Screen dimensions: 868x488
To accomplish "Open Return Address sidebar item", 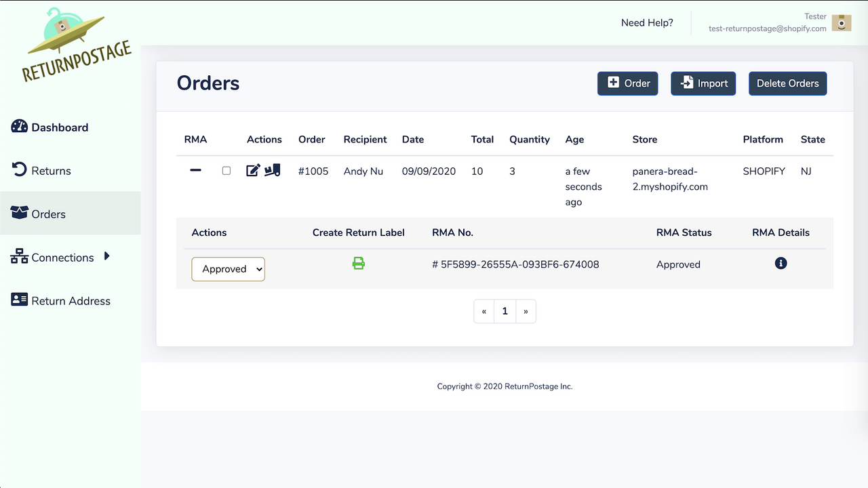I will [x=71, y=300].
